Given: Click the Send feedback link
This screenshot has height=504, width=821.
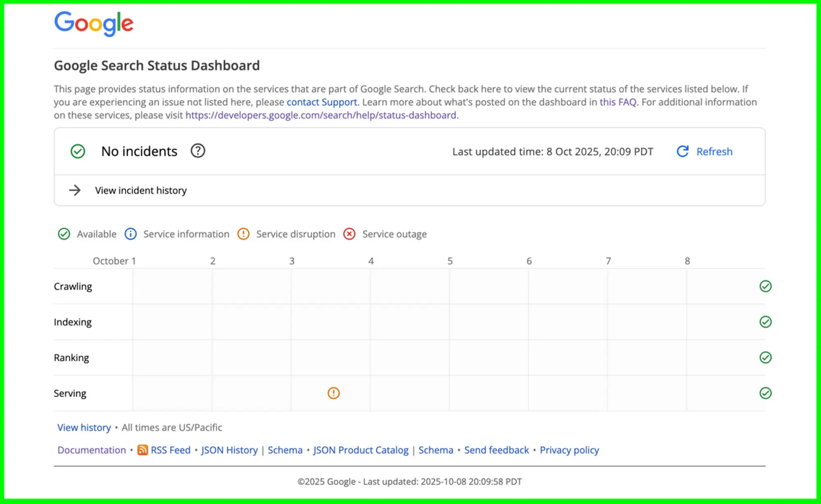Looking at the screenshot, I should click(496, 450).
